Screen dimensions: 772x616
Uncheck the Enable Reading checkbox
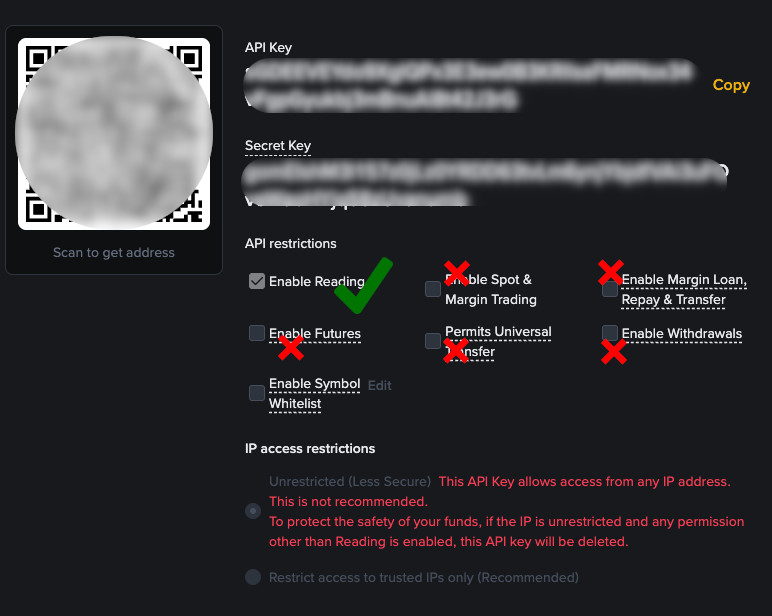point(257,281)
